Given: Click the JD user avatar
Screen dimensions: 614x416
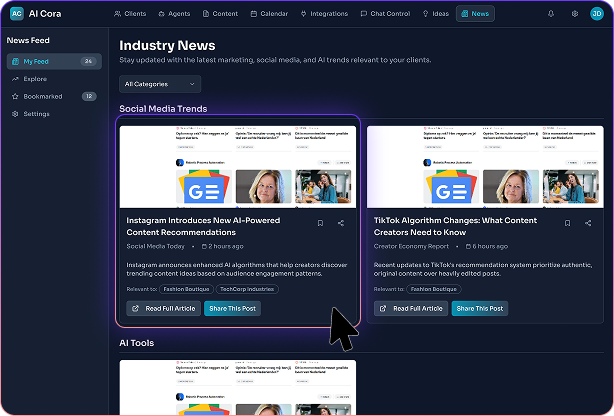Looking at the screenshot, I should click(x=597, y=14).
